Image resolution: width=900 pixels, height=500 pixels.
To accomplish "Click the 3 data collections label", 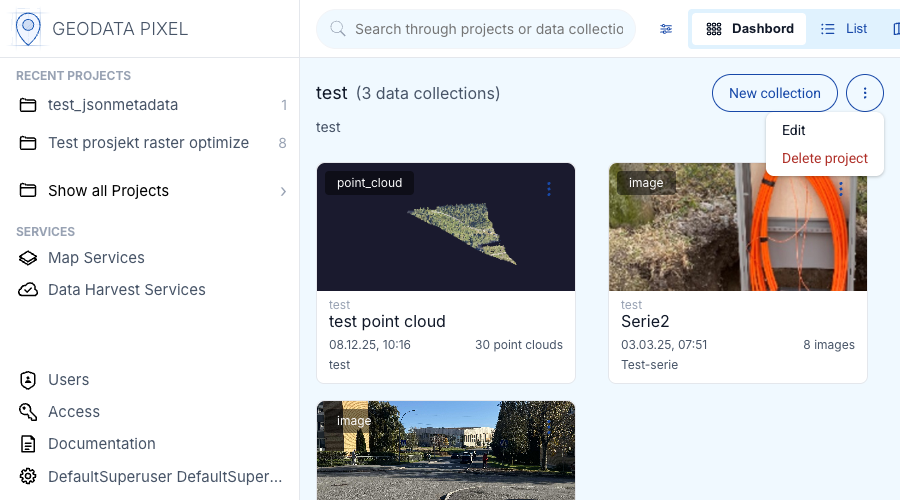I will (x=428, y=94).
